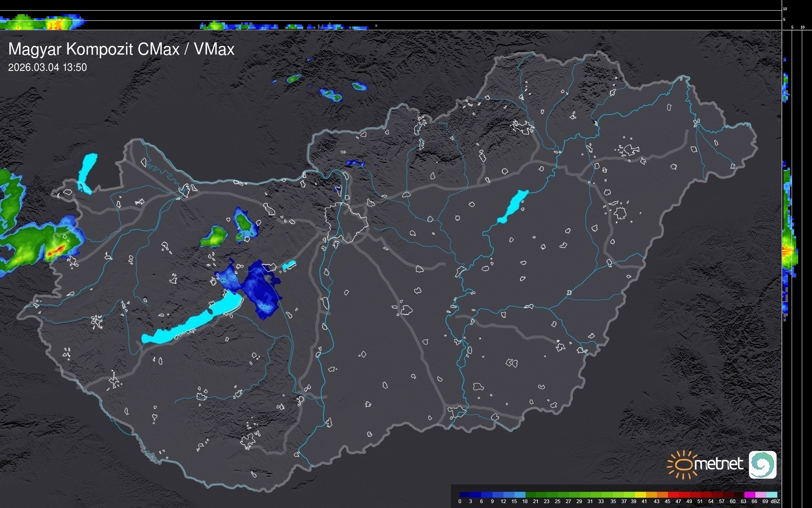Click the small cyan Lake Velence
The image size is (812, 508).
[289, 266]
